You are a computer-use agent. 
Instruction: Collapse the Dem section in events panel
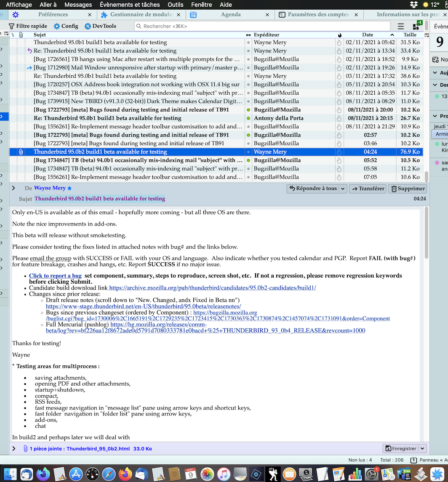pyautogui.click(x=435, y=85)
